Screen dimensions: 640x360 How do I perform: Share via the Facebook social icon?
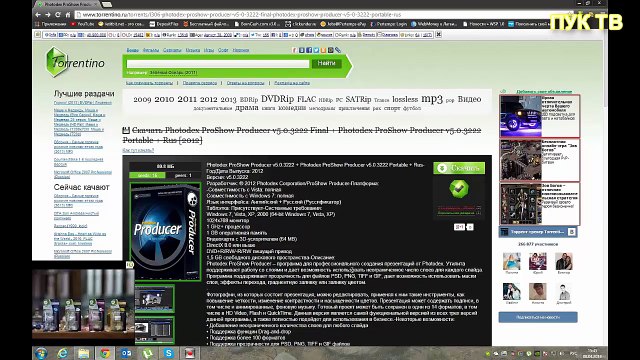(x=309, y=50)
